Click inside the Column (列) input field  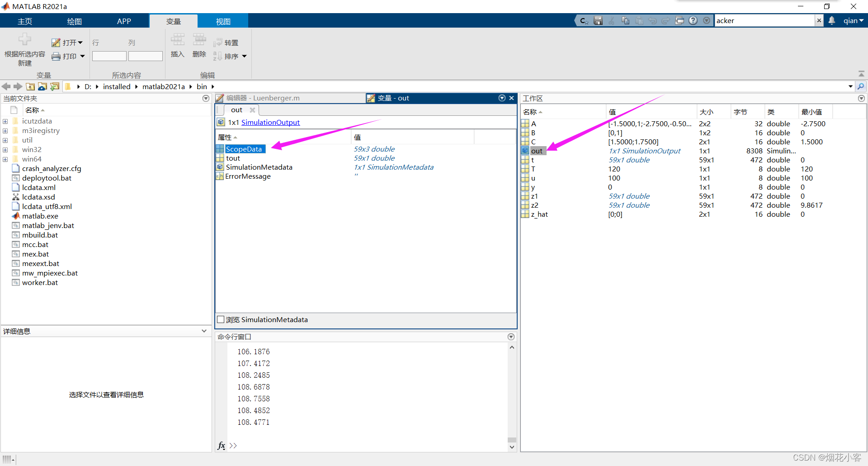[146, 56]
